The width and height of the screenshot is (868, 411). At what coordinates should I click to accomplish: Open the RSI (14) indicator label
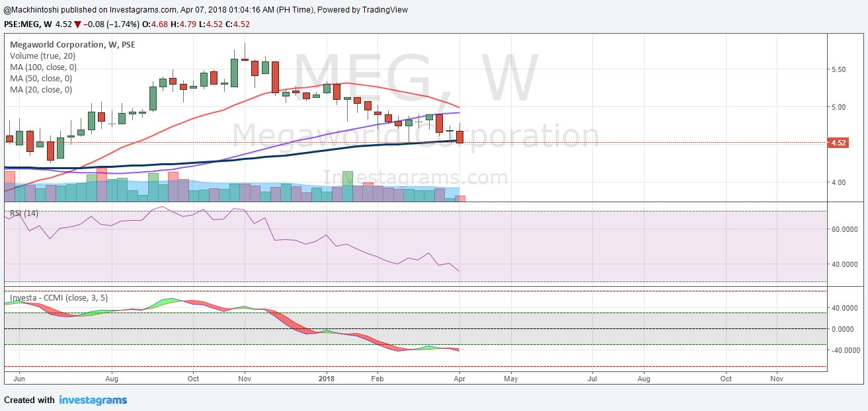[24, 213]
